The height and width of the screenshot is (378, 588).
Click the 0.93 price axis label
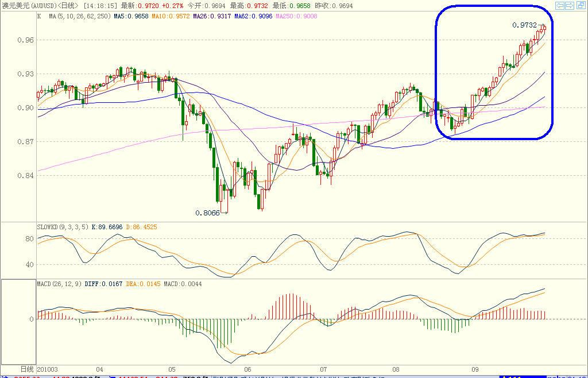tap(25, 74)
